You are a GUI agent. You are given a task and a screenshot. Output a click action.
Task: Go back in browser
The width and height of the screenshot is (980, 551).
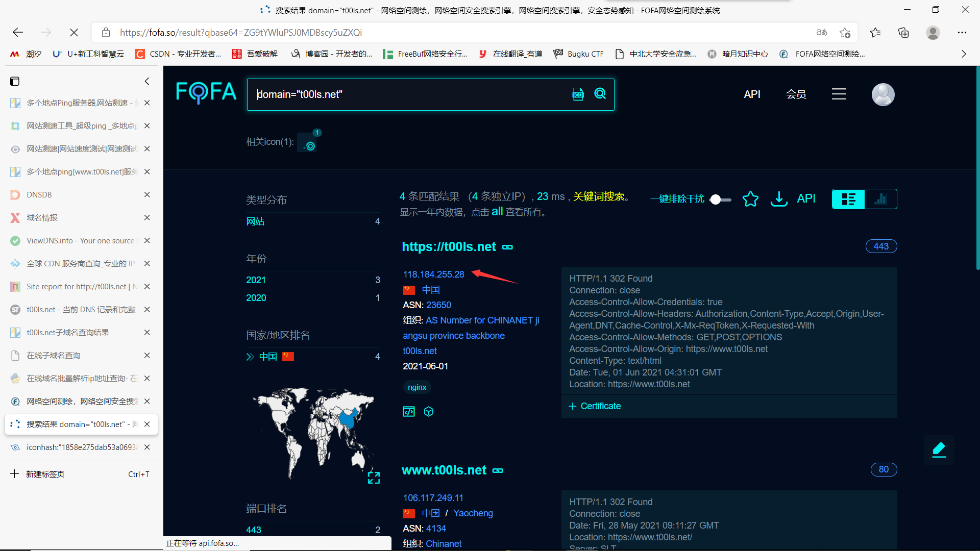(18, 33)
